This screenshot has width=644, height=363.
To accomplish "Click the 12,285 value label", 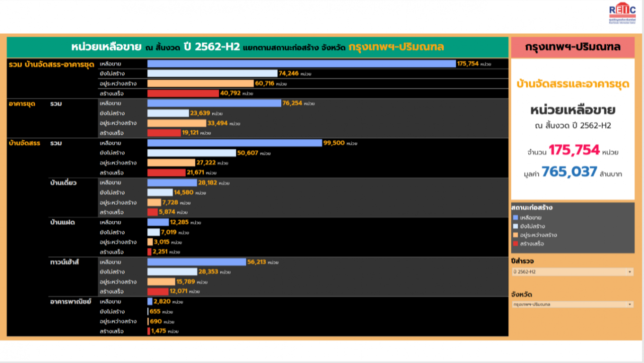I will coord(180,222).
